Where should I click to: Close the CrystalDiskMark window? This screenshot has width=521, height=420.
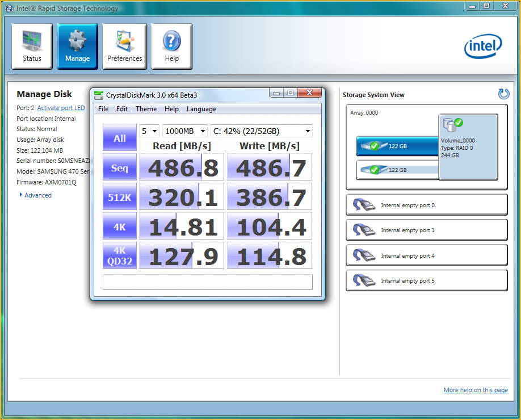(310, 93)
